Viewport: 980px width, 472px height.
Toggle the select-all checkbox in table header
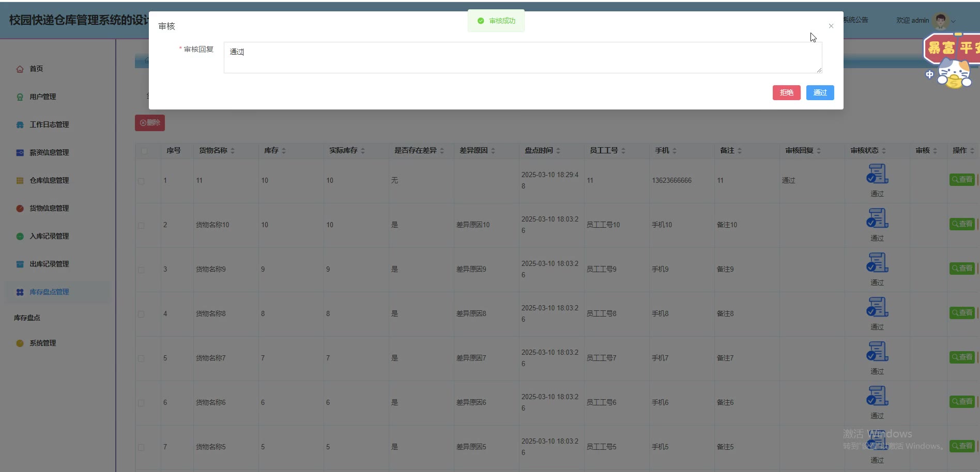pyautogui.click(x=144, y=151)
